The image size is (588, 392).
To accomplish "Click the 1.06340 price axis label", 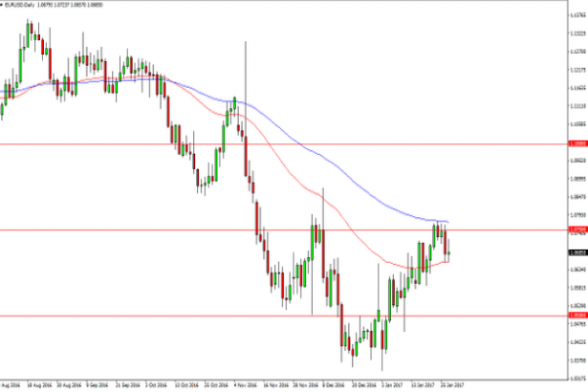I will [x=577, y=270].
